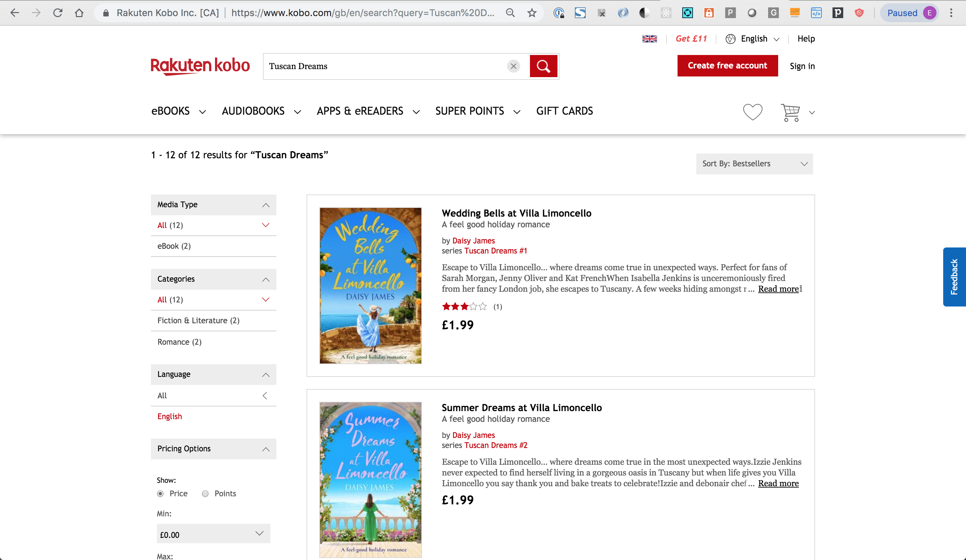Open the English language dropdown
Image resolution: width=966 pixels, height=560 pixels.
coord(752,39)
